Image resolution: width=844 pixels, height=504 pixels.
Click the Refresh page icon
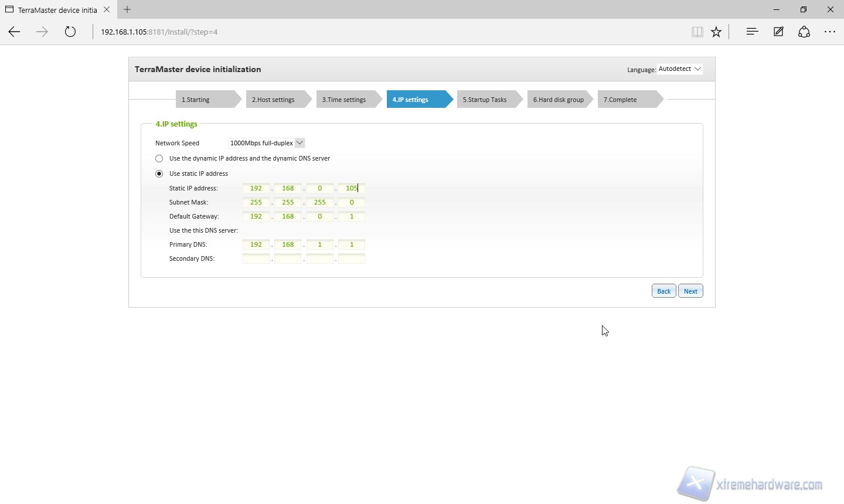[x=70, y=32]
